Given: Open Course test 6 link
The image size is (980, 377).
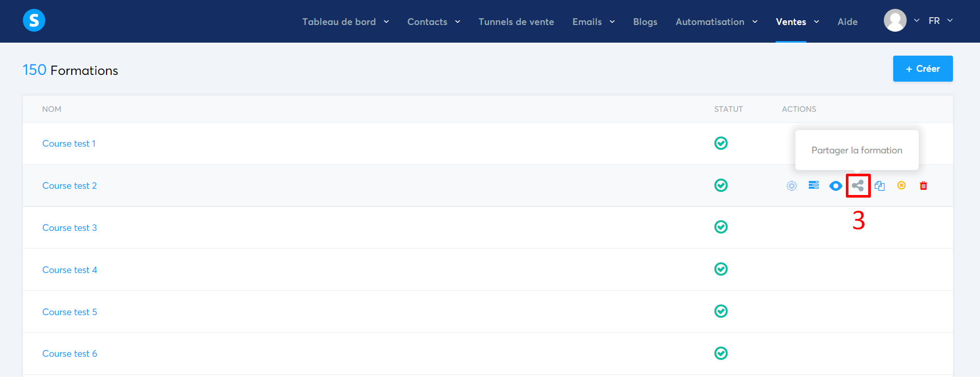Looking at the screenshot, I should pyautogui.click(x=70, y=354).
